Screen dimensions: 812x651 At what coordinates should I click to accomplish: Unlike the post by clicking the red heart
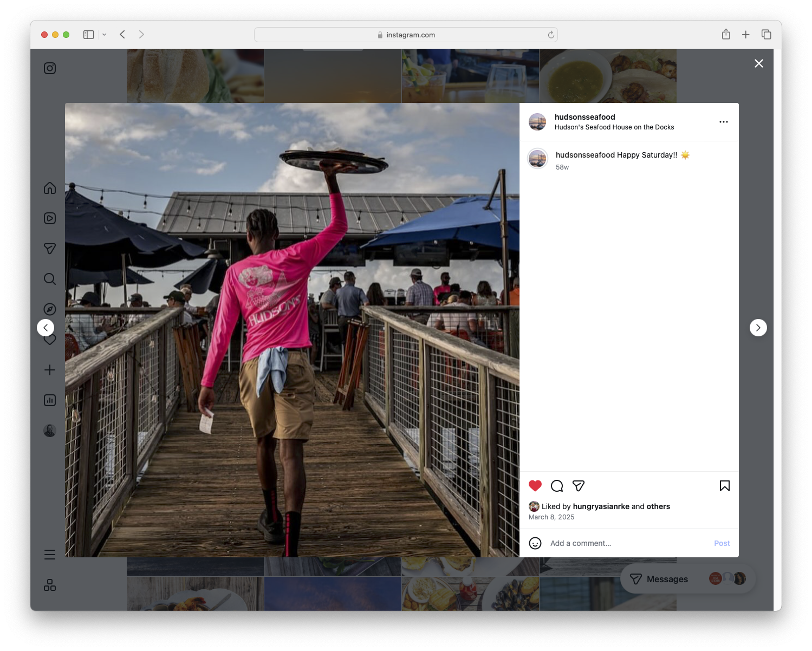(x=535, y=486)
